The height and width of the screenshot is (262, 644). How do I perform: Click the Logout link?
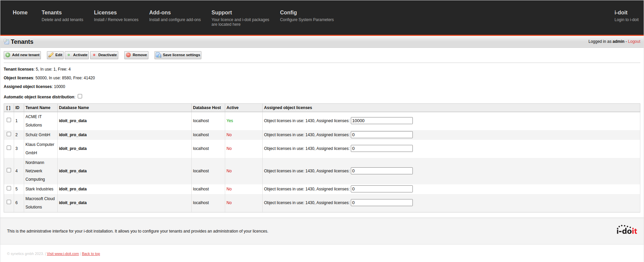pyautogui.click(x=634, y=41)
